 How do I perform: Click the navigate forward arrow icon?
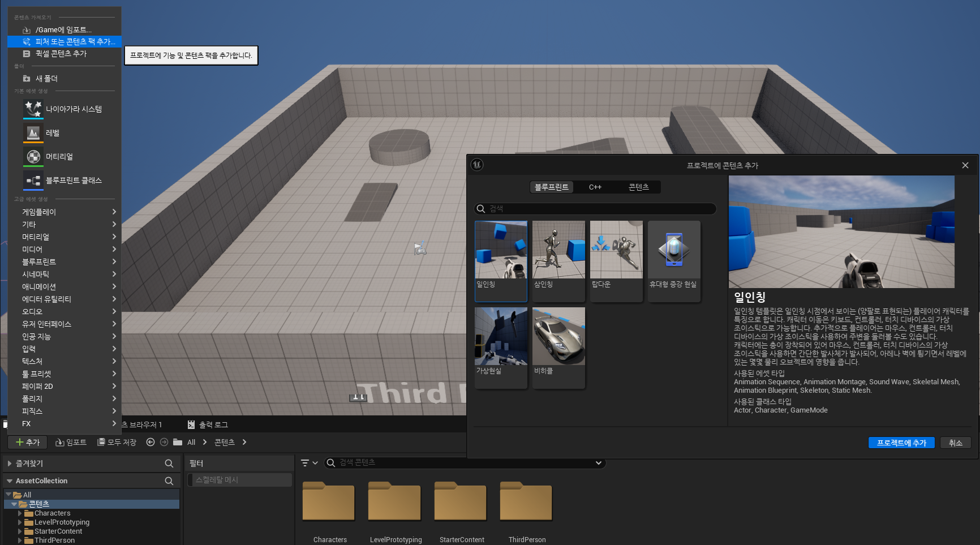tap(164, 442)
